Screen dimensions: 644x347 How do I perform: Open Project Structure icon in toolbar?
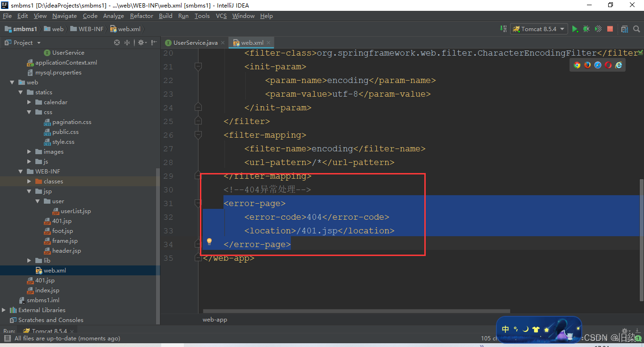[x=625, y=29]
